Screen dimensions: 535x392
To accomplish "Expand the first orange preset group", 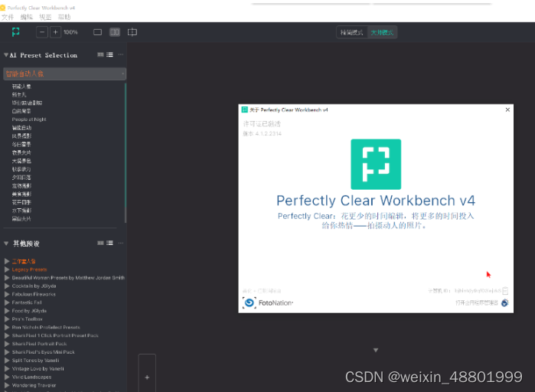I will coord(7,261).
